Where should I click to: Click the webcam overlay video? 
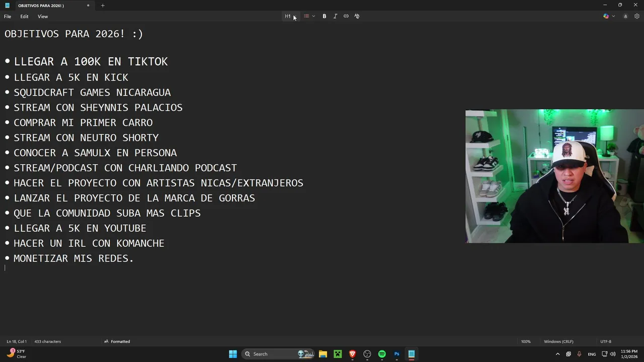click(554, 176)
